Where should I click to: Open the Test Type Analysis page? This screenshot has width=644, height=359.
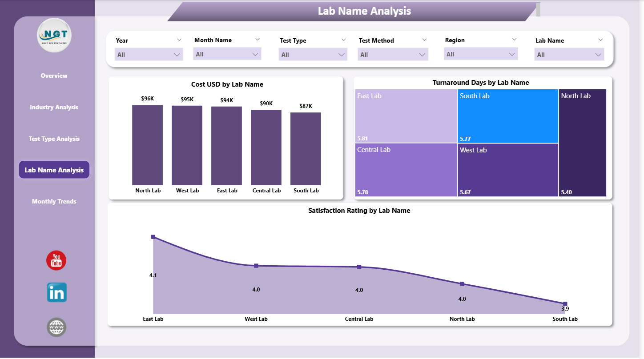pyautogui.click(x=54, y=139)
